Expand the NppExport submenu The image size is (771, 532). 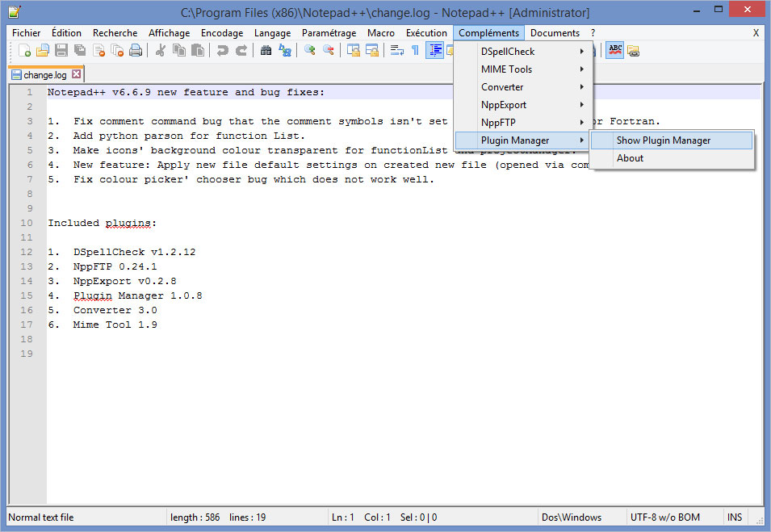[523, 105]
